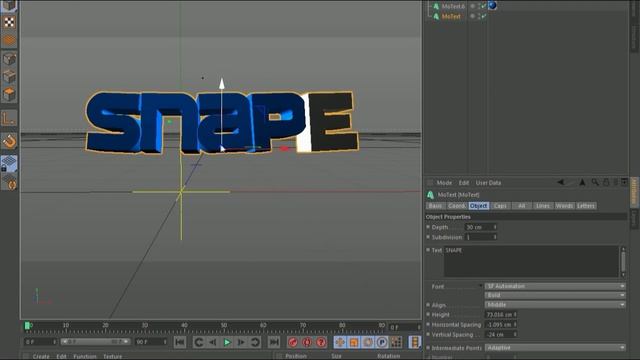Switch to the Caps tab
This screenshot has width=640, height=360.
[500, 206]
